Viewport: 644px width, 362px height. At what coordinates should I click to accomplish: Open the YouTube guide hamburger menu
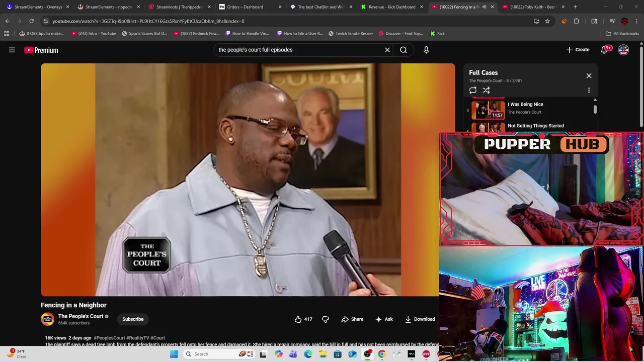click(12, 50)
